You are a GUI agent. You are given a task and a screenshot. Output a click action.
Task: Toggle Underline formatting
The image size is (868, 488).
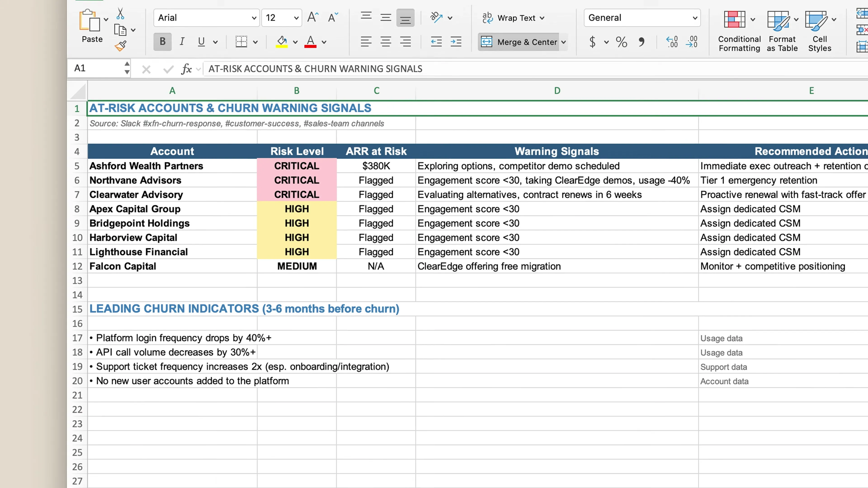click(201, 42)
